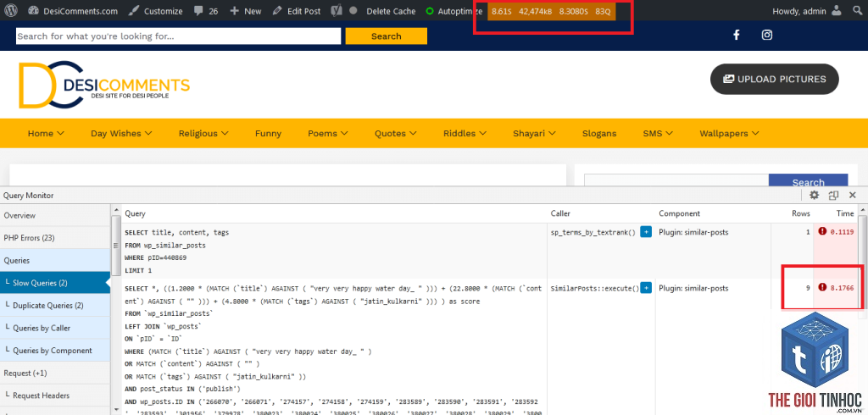
Task: Close the Query Monitor panel
Action: pyautogui.click(x=853, y=195)
